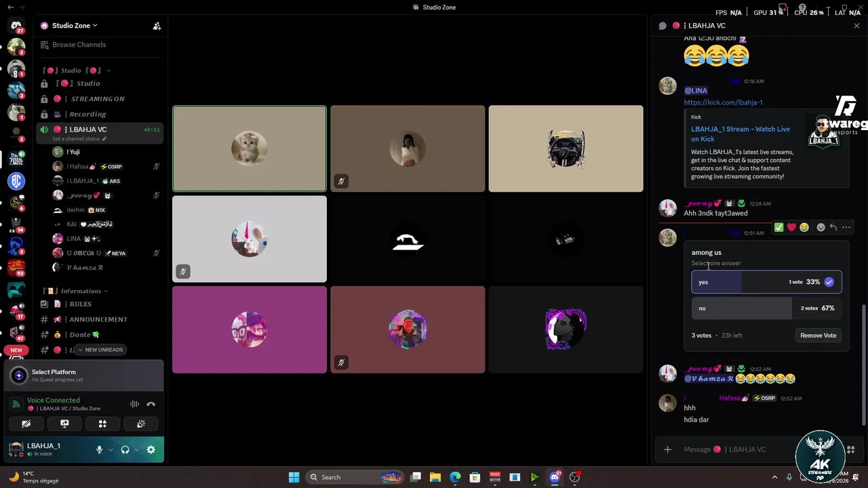This screenshot has height=488, width=868.
Task: Open Windows Start menu
Action: tap(294, 477)
